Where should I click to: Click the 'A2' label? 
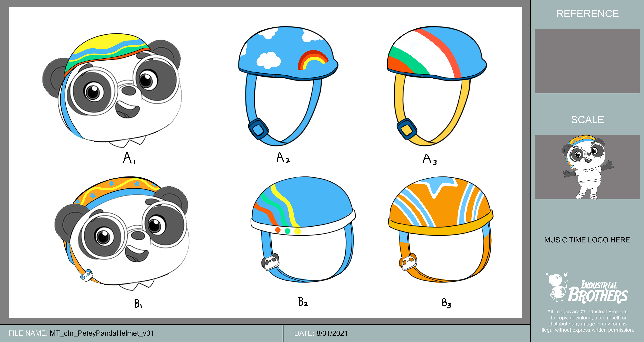pyautogui.click(x=283, y=157)
